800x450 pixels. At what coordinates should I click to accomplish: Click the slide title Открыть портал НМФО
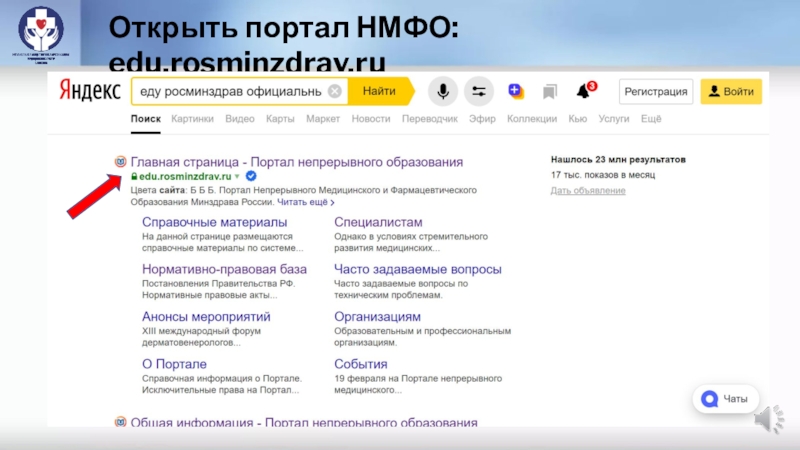(283, 28)
